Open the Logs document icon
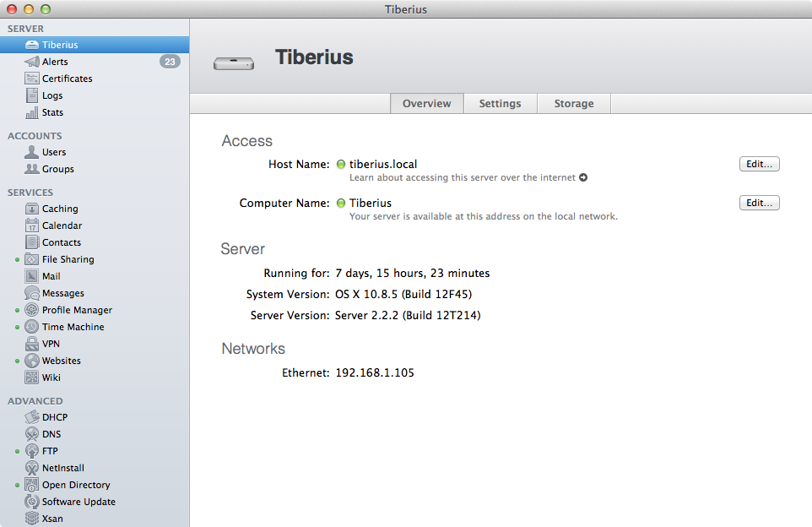 pos(32,95)
